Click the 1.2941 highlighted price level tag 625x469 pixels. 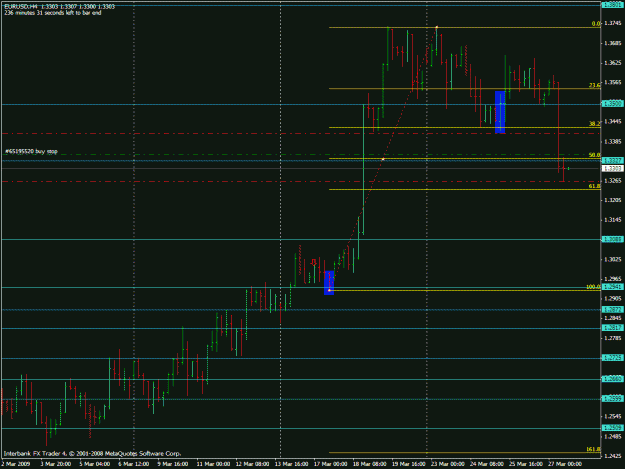point(613,287)
